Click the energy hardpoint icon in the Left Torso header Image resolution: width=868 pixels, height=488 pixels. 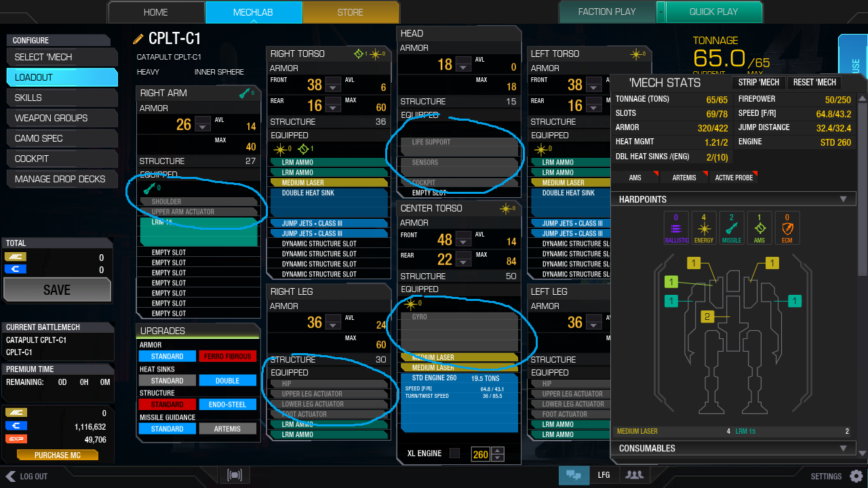(635, 54)
